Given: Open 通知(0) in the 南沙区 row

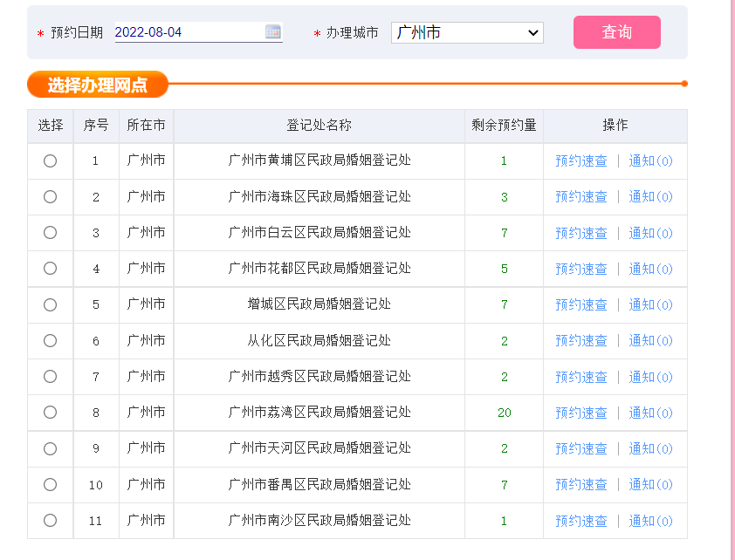Looking at the screenshot, I should tap(650, 521).
